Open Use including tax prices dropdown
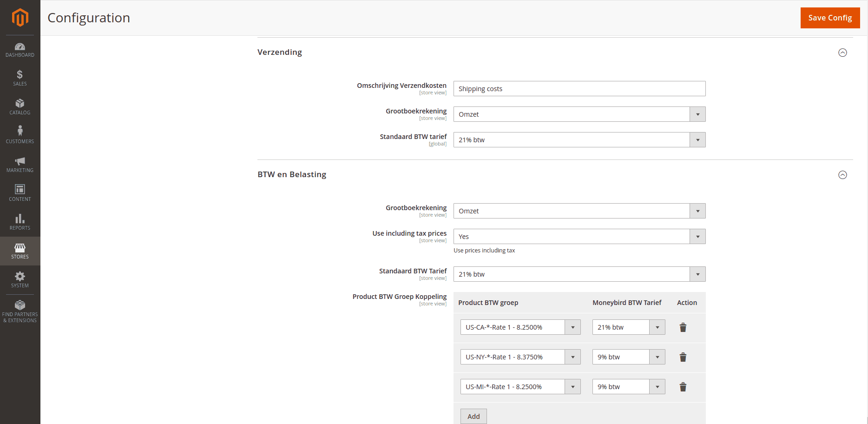Image resolution: width=868 pixels, height=424 pixels. pyautogui.click(x=579, y=237)
